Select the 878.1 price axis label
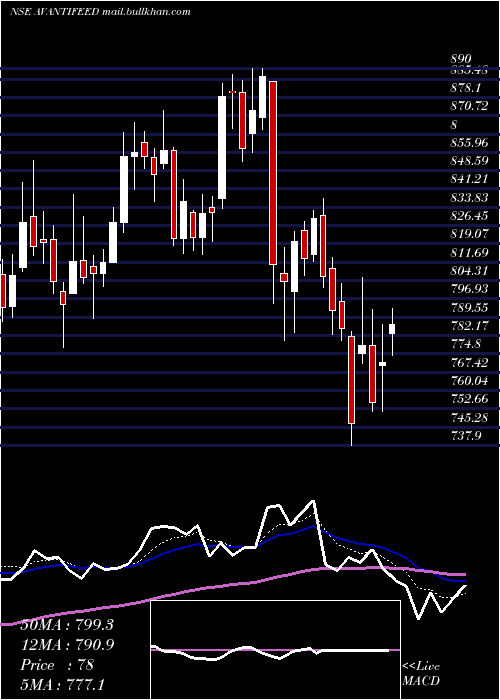This screenshot has height=700, width=500. coord(466,88)
